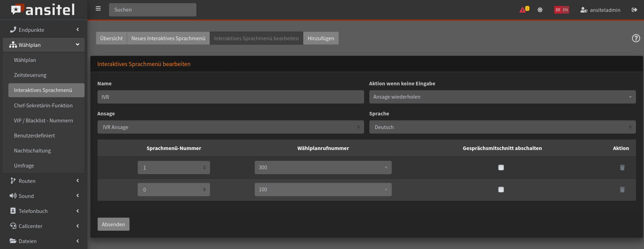The image size is (644, 249).
Task: Switch language to EN
Action: [565, 10]
